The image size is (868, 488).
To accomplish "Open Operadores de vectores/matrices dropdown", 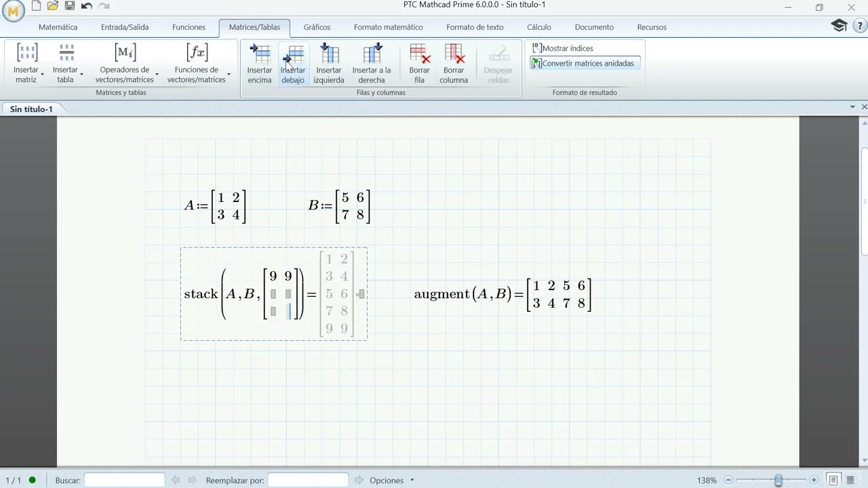I will point(157,74).
